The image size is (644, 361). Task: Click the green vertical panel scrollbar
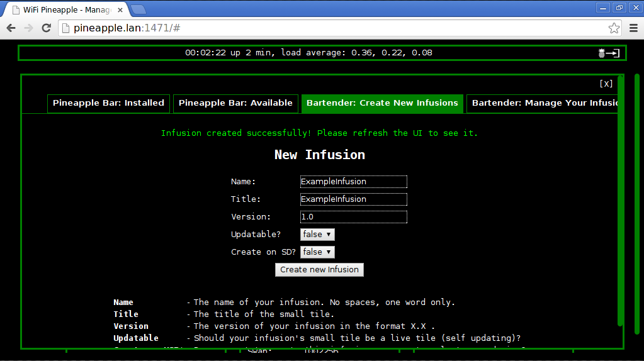620,201
